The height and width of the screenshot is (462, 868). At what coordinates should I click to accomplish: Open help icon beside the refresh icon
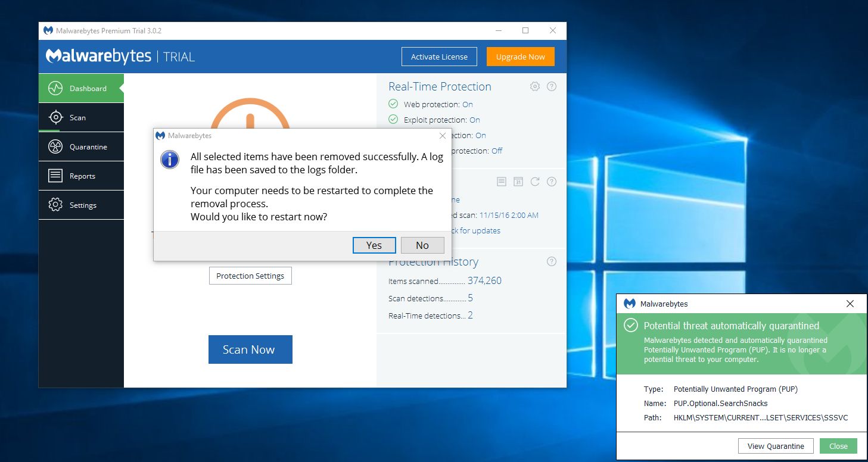pyautogui.click(x=552, y=182)
